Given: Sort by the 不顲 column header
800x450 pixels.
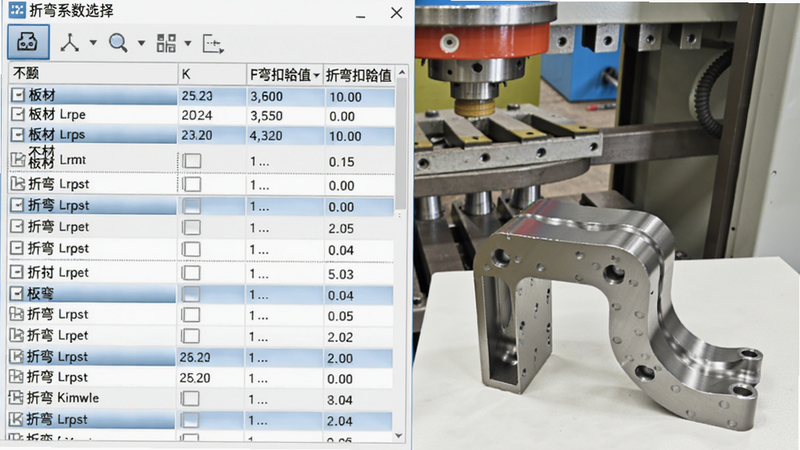Looking at the screenshot, I should tap(93, 74).
